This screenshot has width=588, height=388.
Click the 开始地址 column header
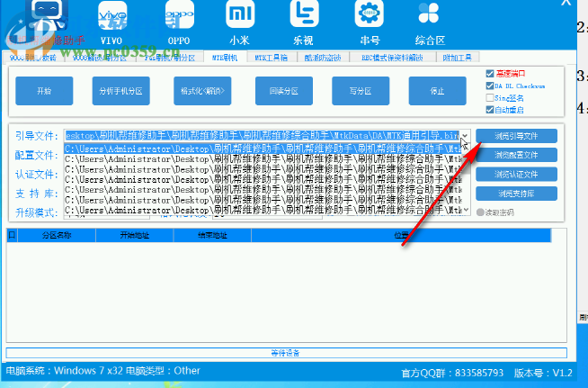click(135, 235)
